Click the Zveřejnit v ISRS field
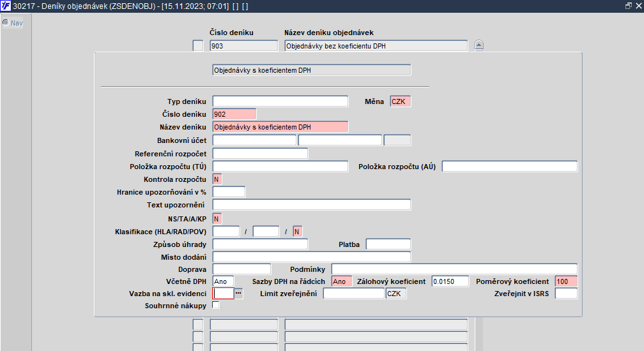The width and height of the screenshot is (644, 351). point(566,293)
